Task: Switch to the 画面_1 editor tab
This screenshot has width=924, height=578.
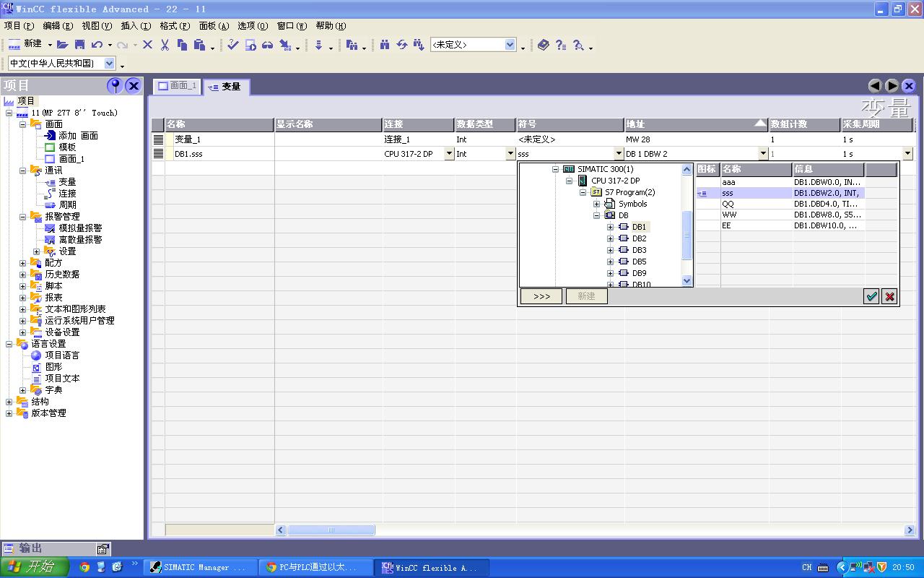Action: click(178, 86)
